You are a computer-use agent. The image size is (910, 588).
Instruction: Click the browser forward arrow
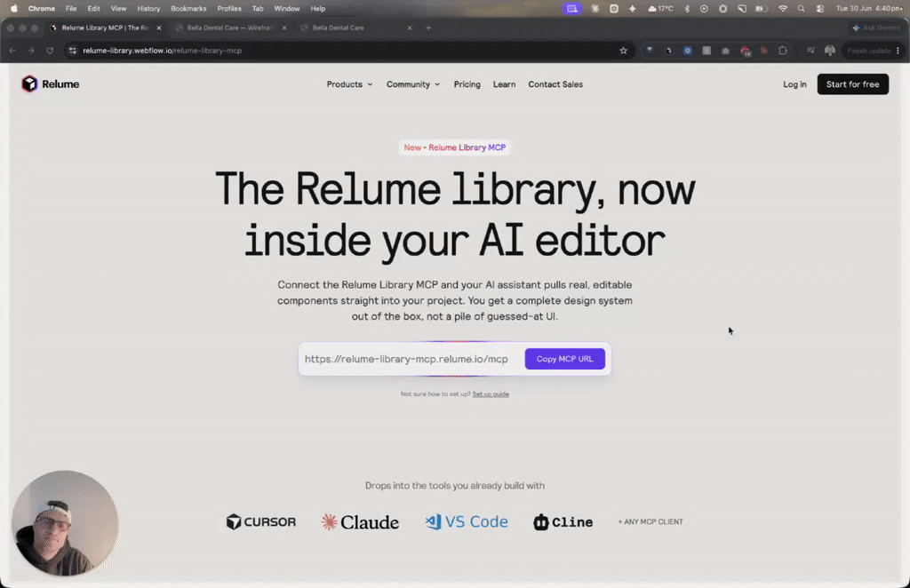pyautogui.click(x=31, y=51)
